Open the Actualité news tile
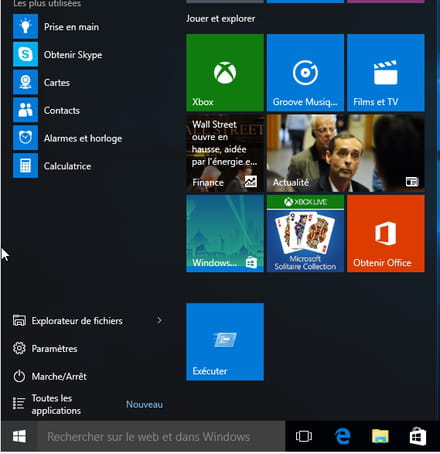This screenshot has height=454, width=440. click(346, 153)
